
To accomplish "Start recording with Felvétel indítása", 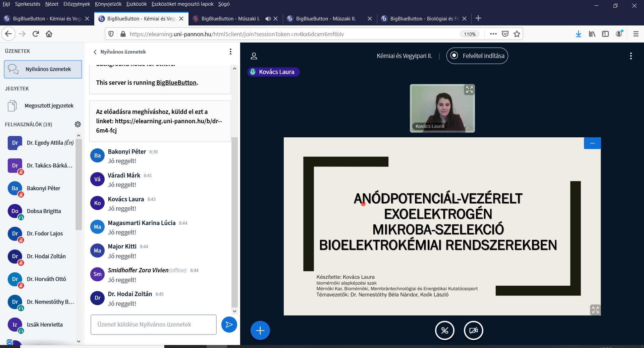I will pos(477,56).
